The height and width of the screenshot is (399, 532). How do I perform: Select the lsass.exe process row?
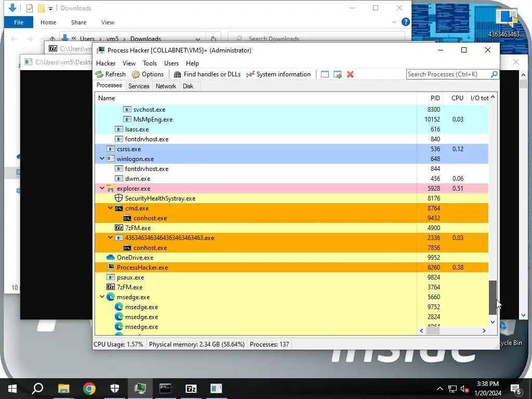click(291, 129)
